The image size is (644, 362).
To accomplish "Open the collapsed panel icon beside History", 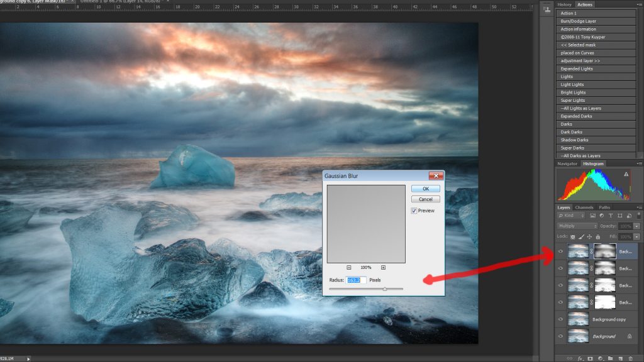I will click(x=547, y=9).
